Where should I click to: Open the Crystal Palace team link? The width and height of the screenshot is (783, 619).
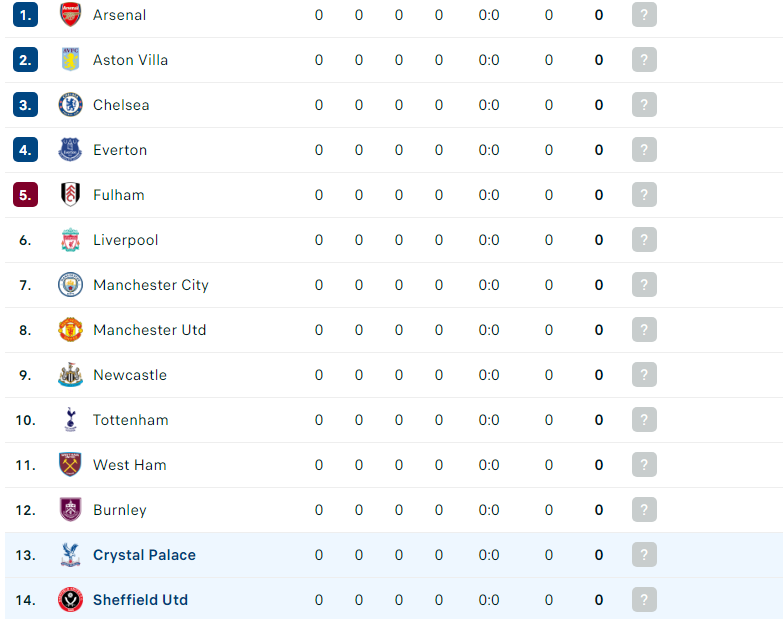pyautogui.click(x=144, y=555)
